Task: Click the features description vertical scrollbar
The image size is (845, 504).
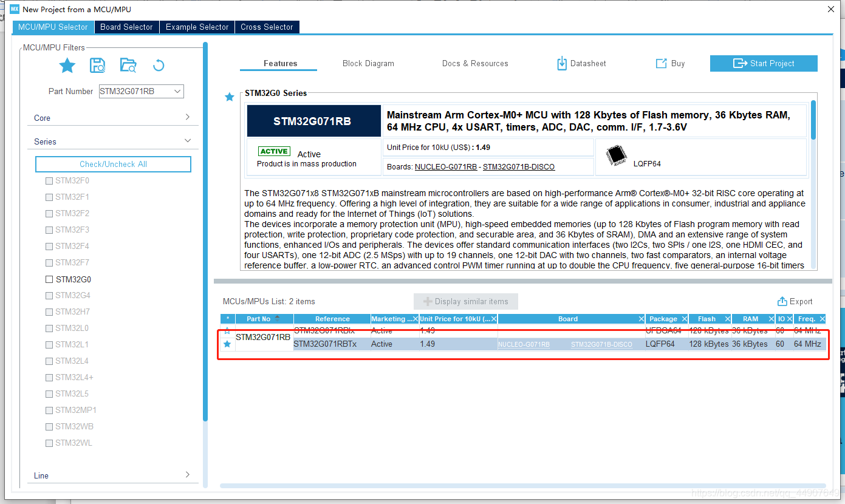Action: pyautogui.click(x=813, y=120)
